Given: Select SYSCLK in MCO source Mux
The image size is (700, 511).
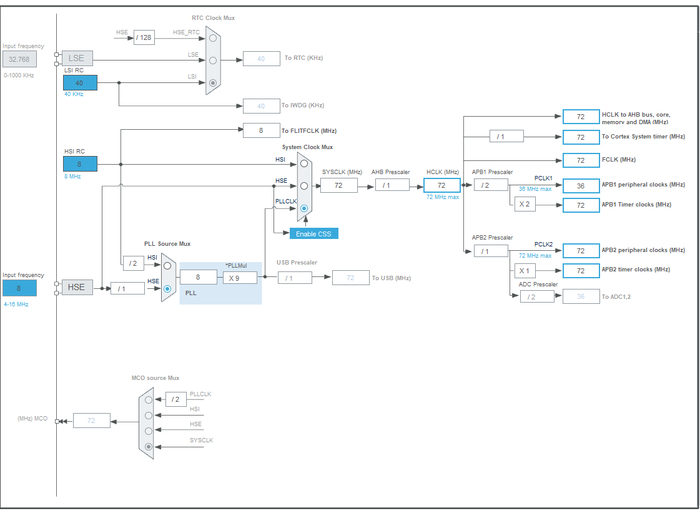Looking at the screenshot, I should [149, 446].
